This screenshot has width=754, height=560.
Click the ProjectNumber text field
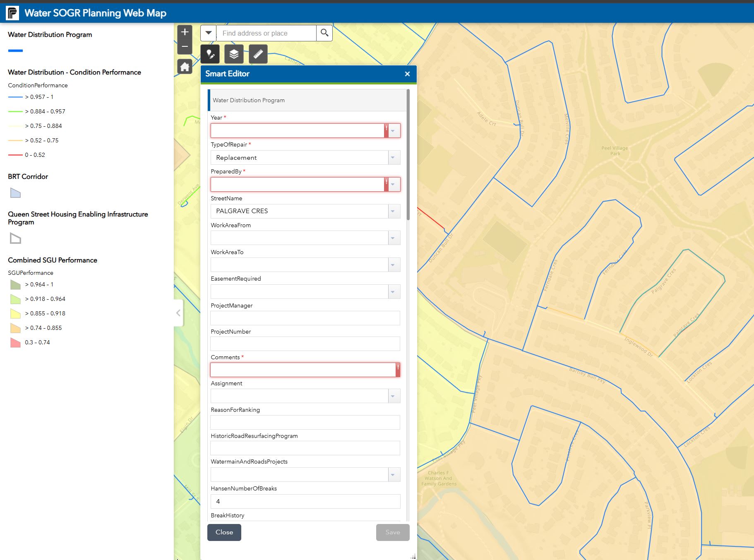(x=305, y=344)
